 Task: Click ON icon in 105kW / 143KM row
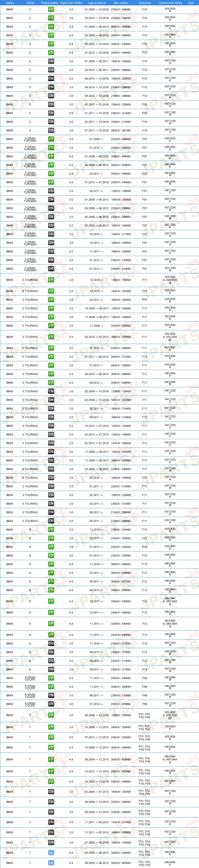pyautogui.click(x=51, y=426)
